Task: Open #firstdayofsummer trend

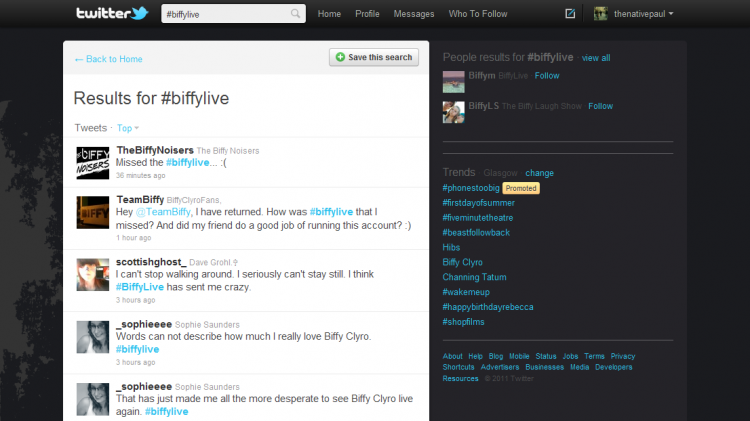Action: click(x=478, y=203)
